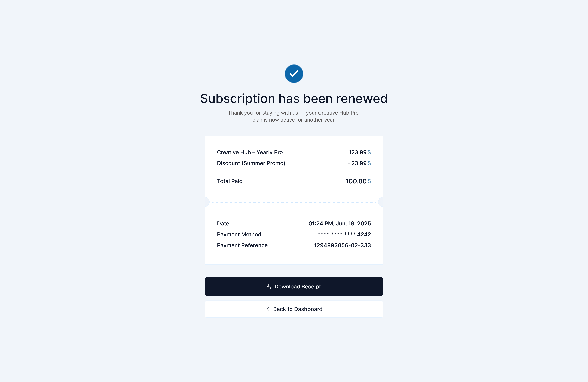Click the blue dollar symbol beside the discount amount
This screenshot has width=588, height=382.
click(369, 163)
